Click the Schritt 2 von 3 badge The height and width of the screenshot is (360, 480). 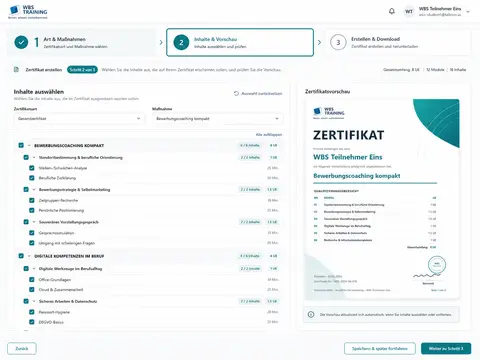pos(82,70)
